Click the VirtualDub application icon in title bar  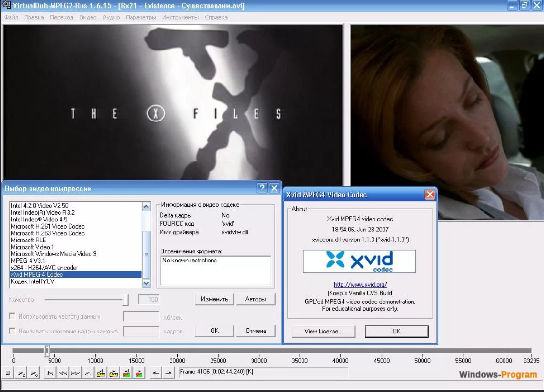tap(7, 6)
